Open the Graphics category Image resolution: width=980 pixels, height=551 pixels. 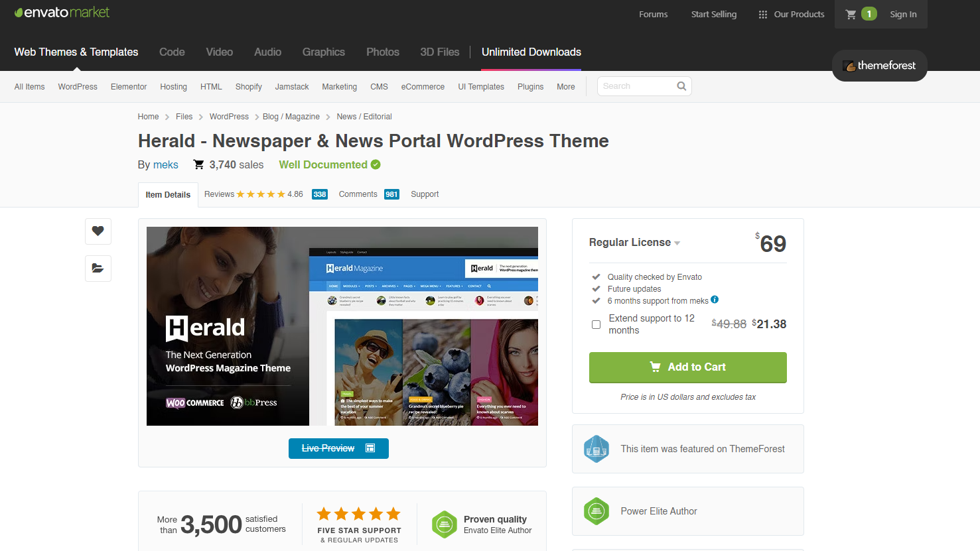coord(324,52)
